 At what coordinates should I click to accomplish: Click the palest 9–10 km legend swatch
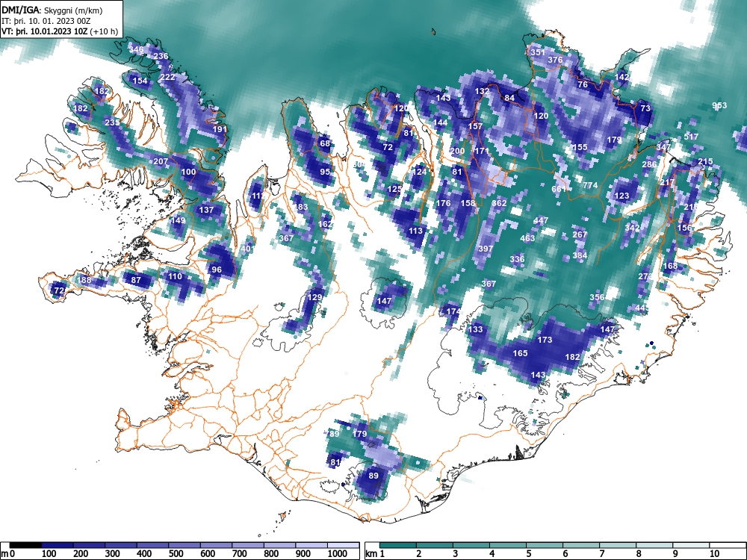691,545
